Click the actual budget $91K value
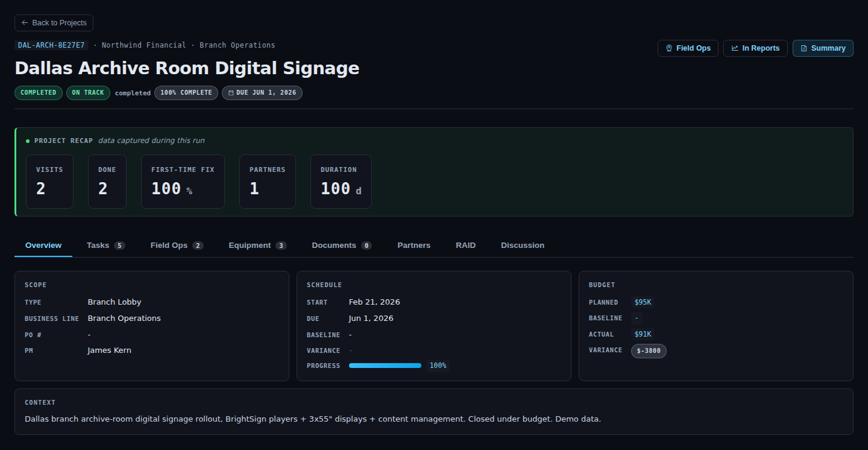 643,334
